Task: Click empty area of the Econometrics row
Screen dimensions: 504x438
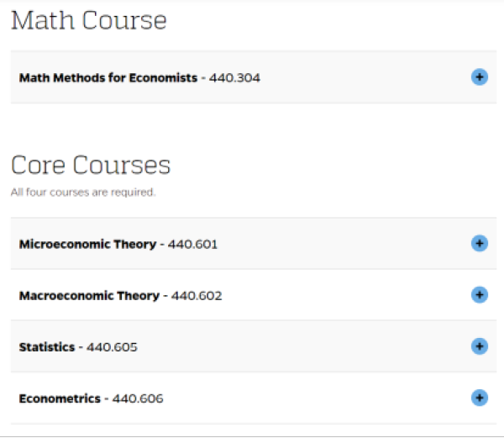Action: (315, 398)
